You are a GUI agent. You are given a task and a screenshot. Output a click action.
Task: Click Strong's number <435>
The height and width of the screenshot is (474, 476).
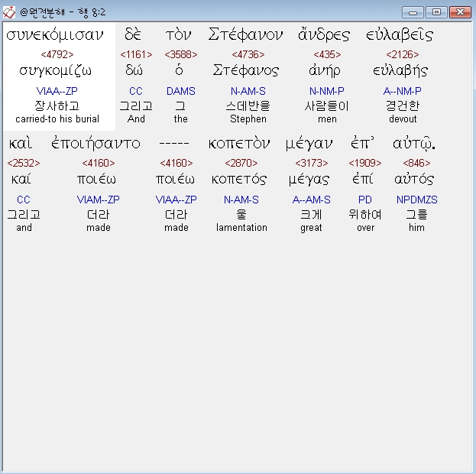327,54
